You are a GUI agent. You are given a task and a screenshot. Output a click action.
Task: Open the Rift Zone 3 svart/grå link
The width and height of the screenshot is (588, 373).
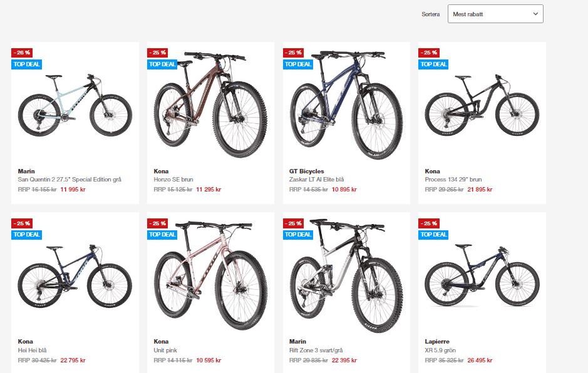[x=316, y=350]
